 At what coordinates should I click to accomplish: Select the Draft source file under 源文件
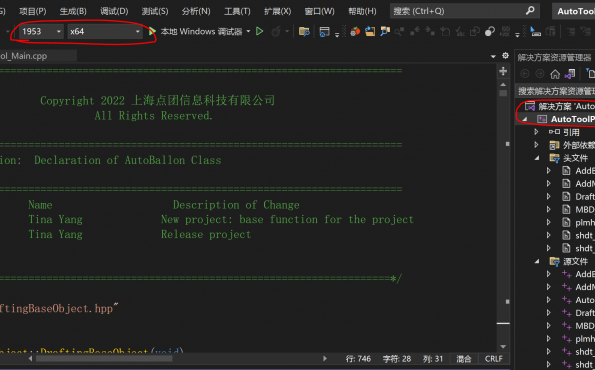tap(584, 313)
